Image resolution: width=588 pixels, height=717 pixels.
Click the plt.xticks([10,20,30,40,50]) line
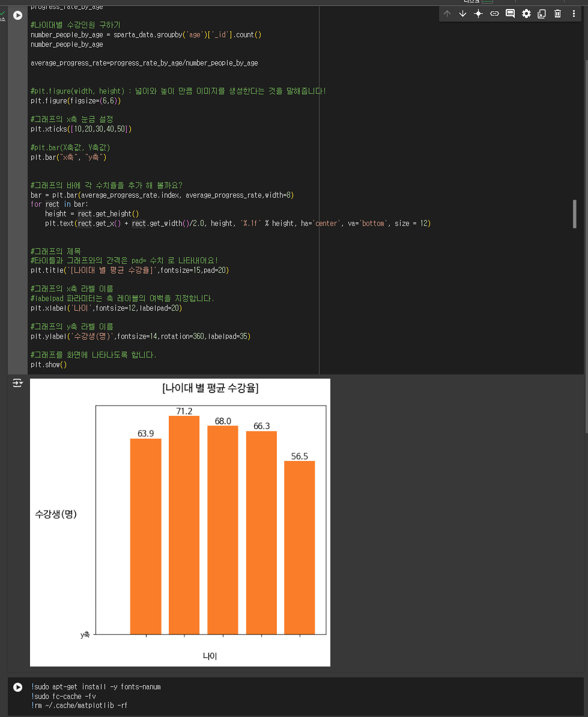click(81, 129)
